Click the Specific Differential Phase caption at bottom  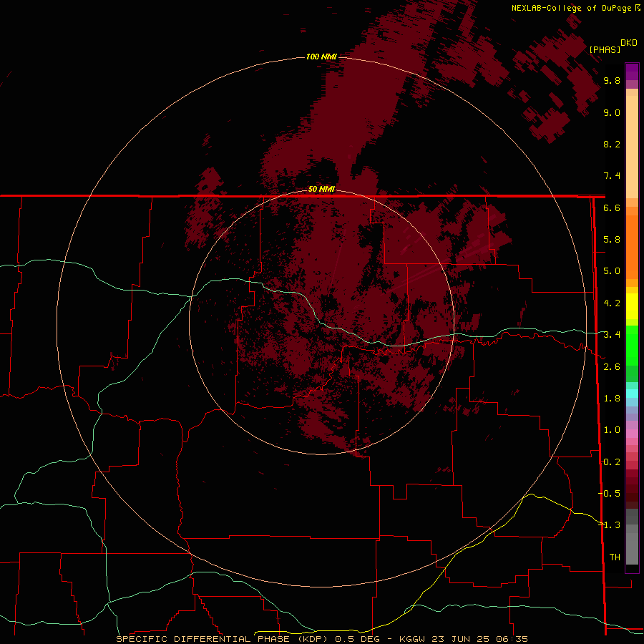(321, 639)
